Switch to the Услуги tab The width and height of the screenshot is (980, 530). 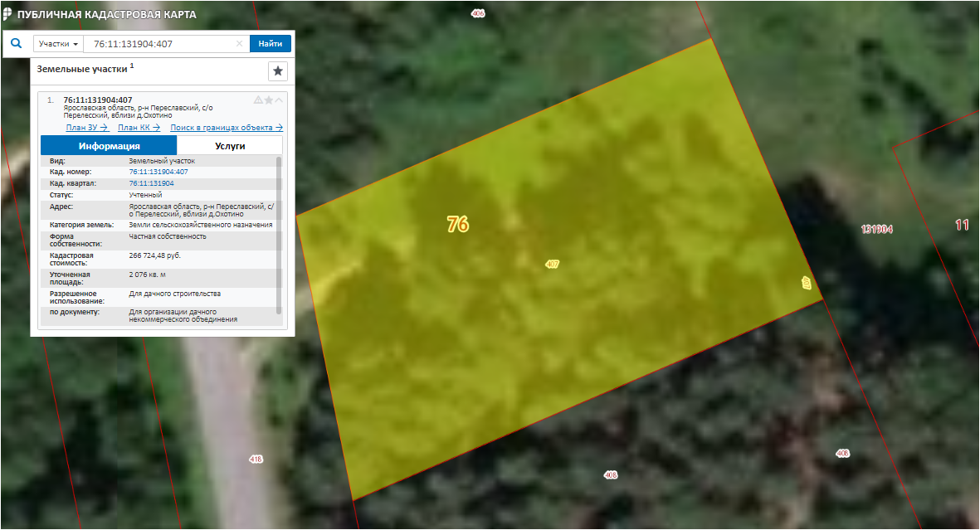click(x=230, y=146)
